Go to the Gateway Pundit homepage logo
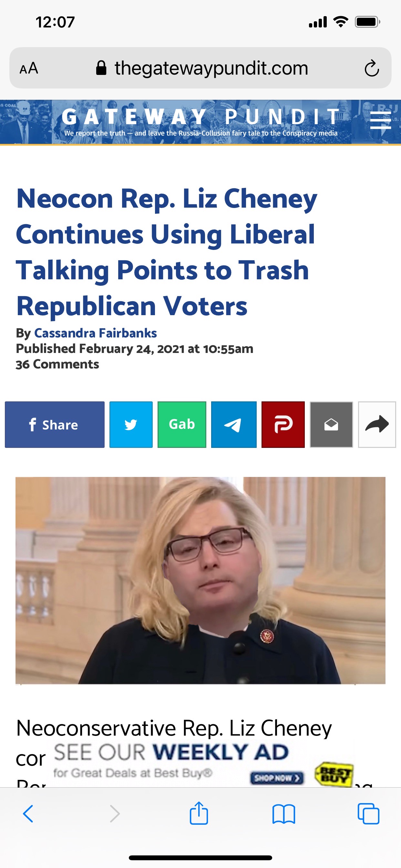401x868 pixels. [x=201, y=122]
